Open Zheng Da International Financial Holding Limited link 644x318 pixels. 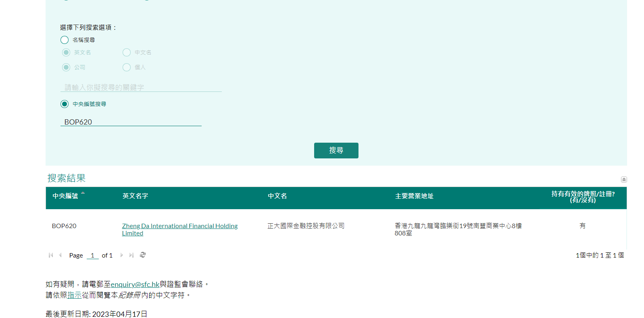point(180,229)
